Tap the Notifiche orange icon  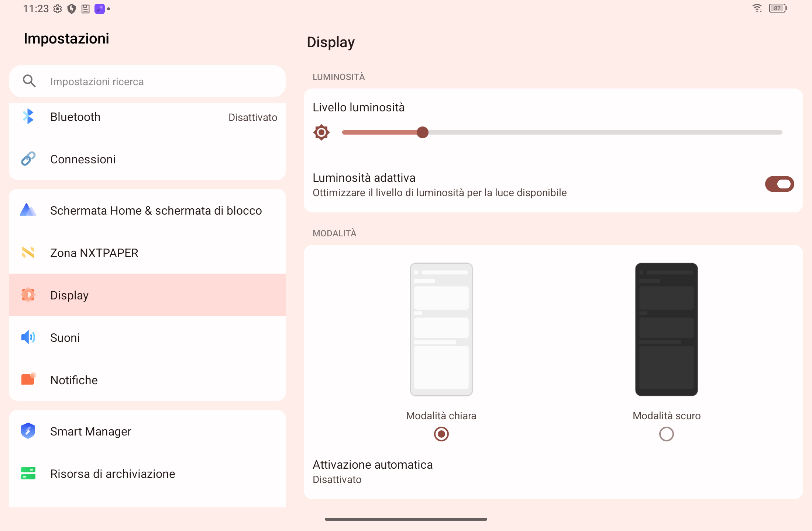coord(28,379)
